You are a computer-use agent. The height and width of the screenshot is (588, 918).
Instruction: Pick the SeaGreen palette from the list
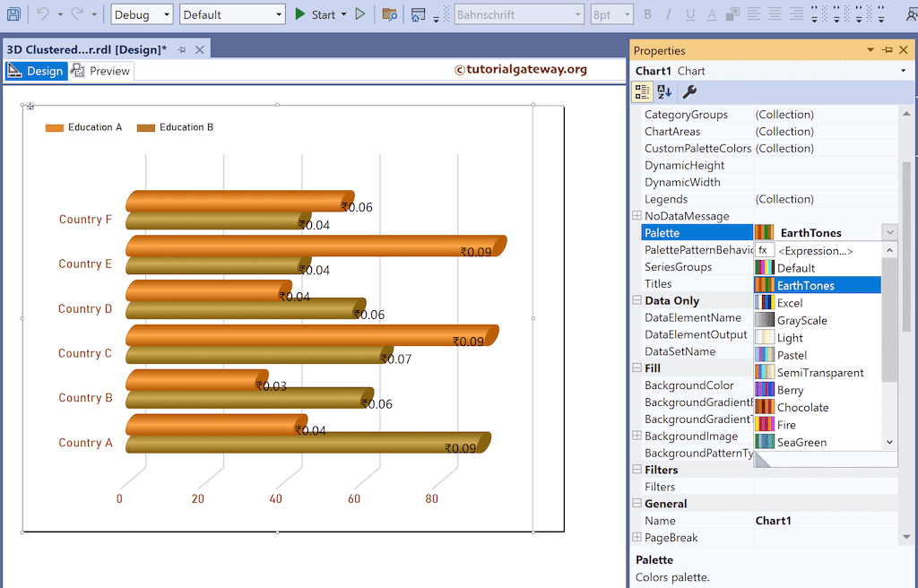801,443
